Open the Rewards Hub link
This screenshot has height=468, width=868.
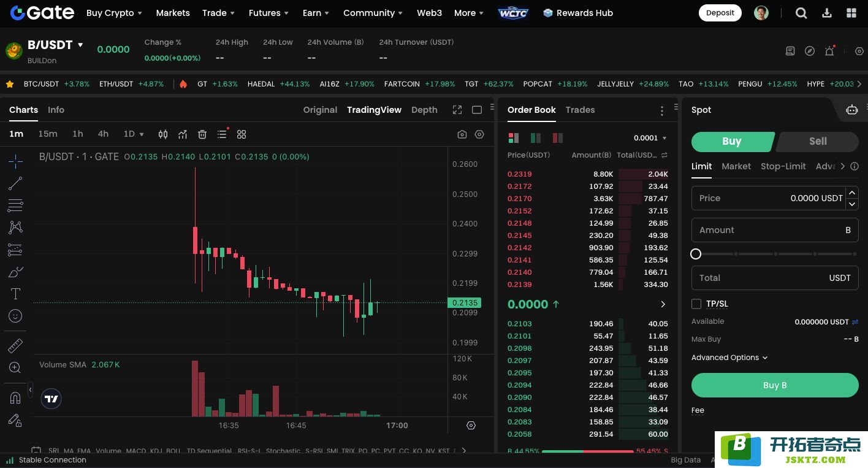[578, 13]
